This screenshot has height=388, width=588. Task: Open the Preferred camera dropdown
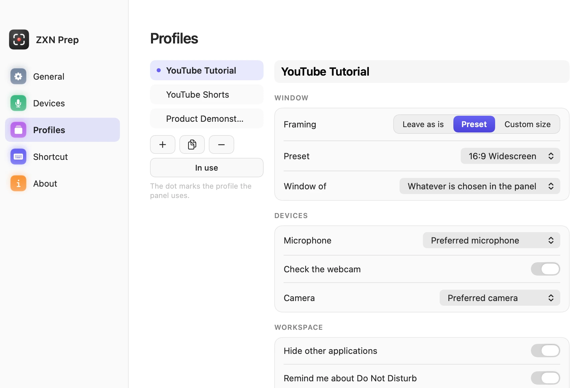(500, 298)
